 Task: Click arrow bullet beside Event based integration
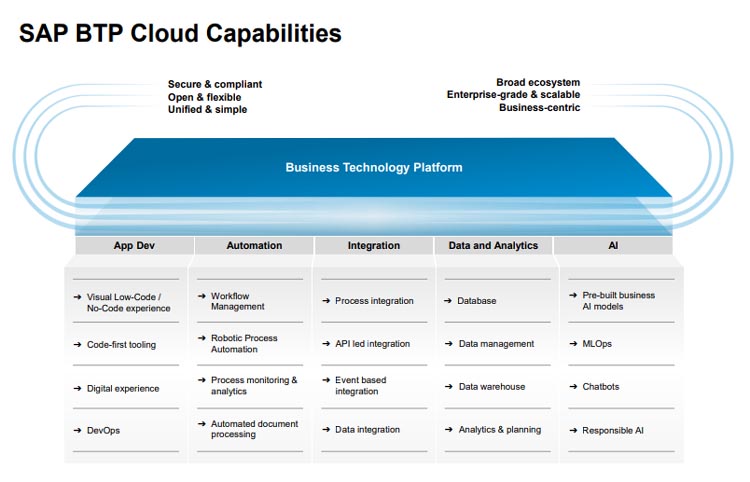[x=326, y=380]
